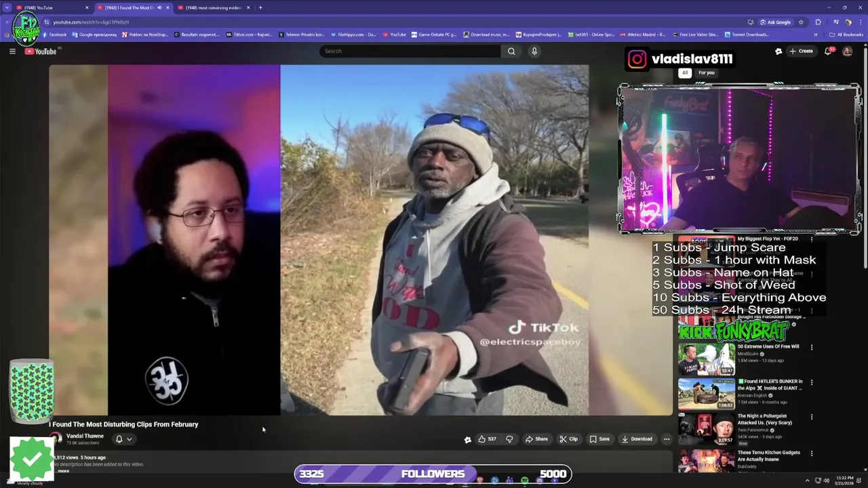Mute the tab using its speaker icon
This screenshot has height=488, width=868.
(x=159, y=7)
